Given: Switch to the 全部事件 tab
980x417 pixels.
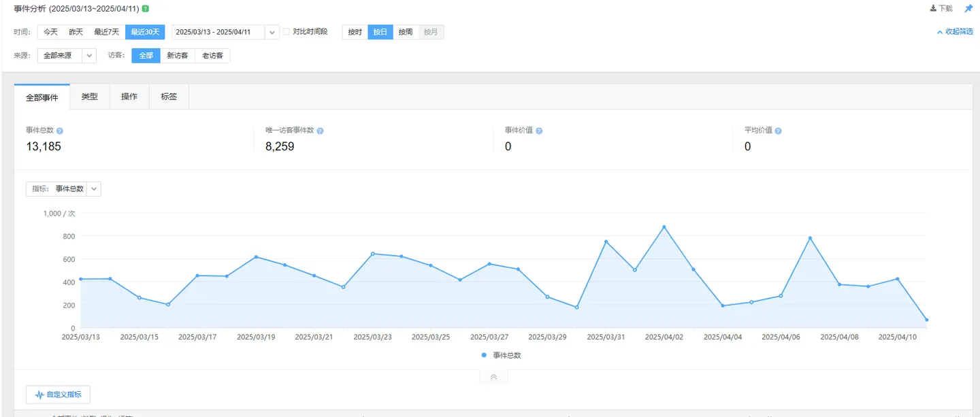Looking at the screenshot, I should [x=42, y=97].
